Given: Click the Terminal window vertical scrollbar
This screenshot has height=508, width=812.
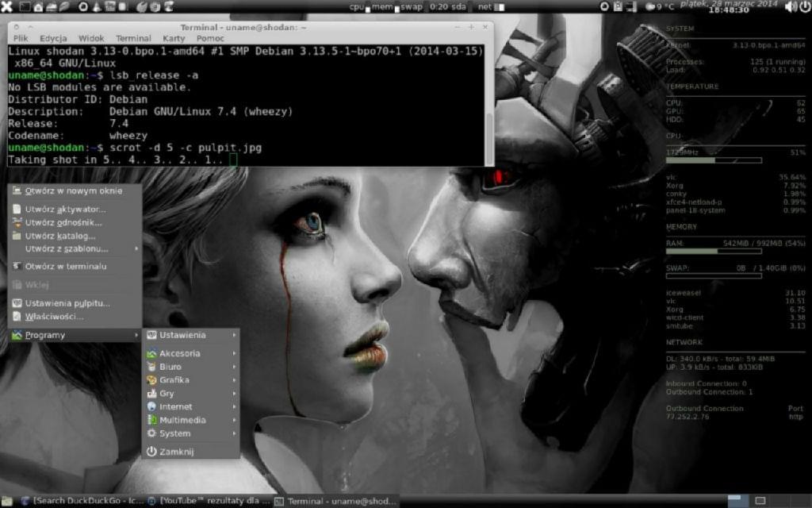Looking at the screenshot, I should coord(489,106).
